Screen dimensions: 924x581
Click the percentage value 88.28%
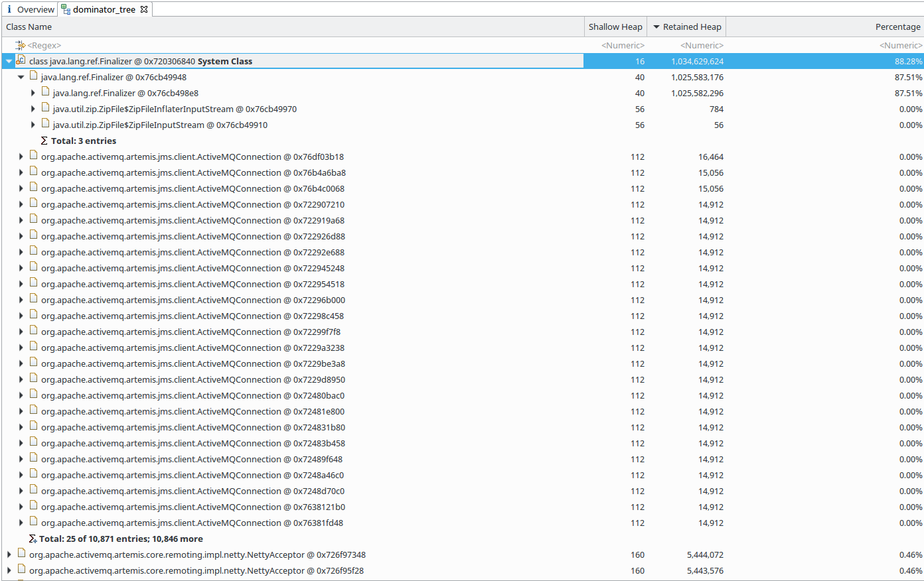tap(908, 61)
